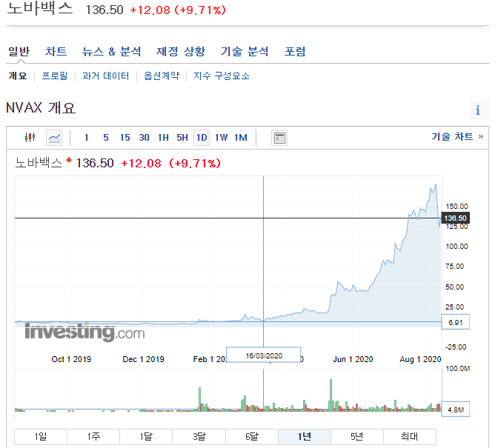Screen dimensions: 498x448
Task: Switch to the 차트 tab
Action: point(56,51)
